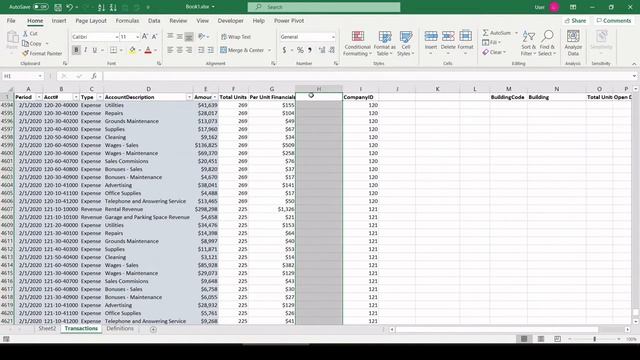Image resolution: width=640 pixels, height=360 pixels.
Task: Toggle Italic formatting
Action: click(x=85, y=50)
